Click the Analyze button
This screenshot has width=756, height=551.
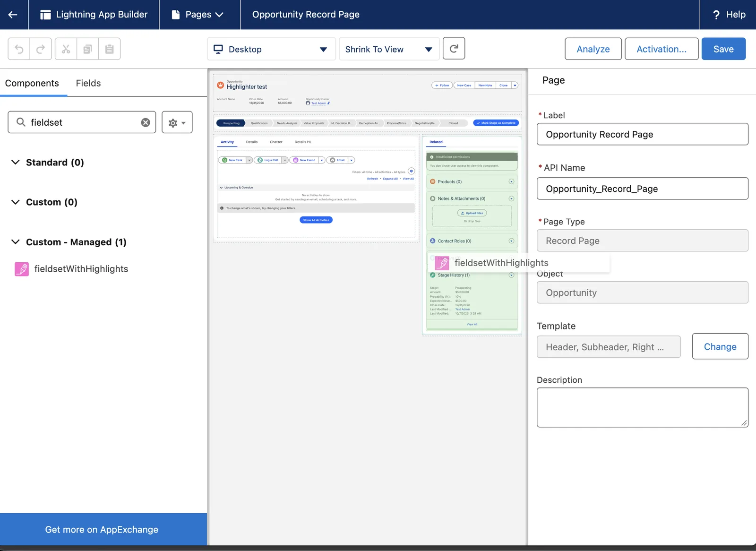point(593,49)
